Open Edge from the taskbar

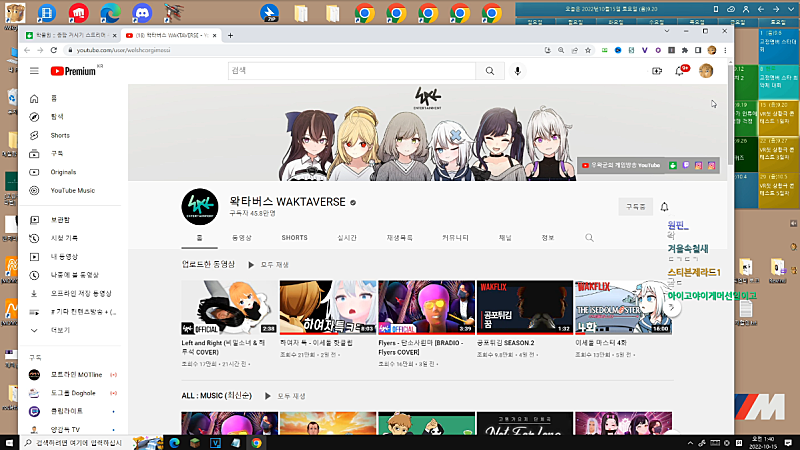coord(174,443)
